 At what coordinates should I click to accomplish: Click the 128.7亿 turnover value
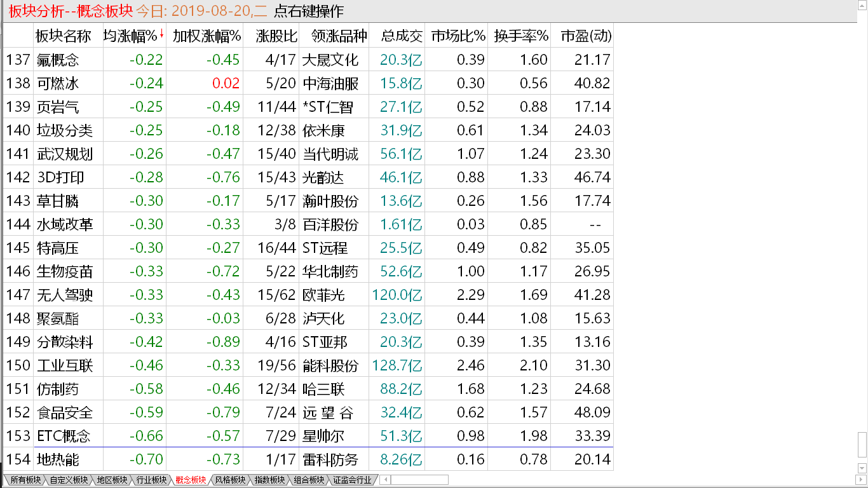point(397,365)
